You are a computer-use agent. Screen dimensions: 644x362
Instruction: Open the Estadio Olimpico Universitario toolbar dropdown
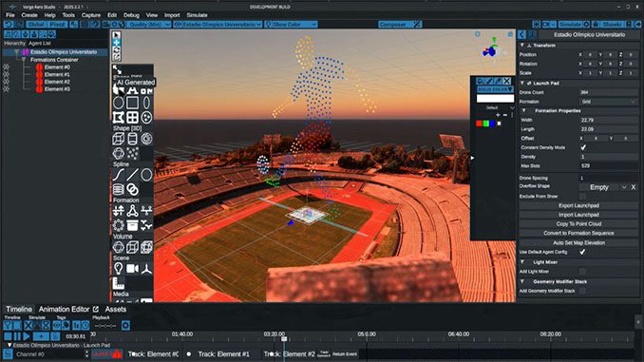click(x=218, y=25)
